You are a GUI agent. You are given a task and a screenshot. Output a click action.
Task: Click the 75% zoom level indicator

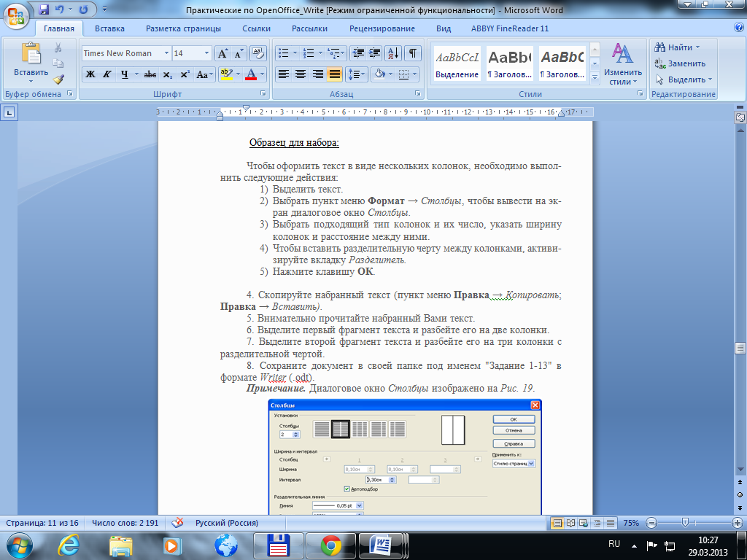(x=631, y=523)
